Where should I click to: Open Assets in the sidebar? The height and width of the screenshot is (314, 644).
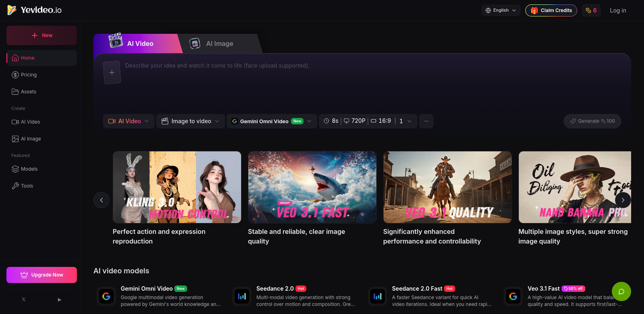(x=41, y=92)
